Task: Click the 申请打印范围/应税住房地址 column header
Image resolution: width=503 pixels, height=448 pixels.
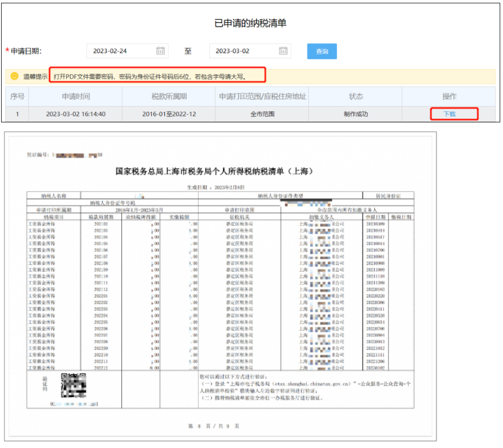Action: tap(262, 96)
